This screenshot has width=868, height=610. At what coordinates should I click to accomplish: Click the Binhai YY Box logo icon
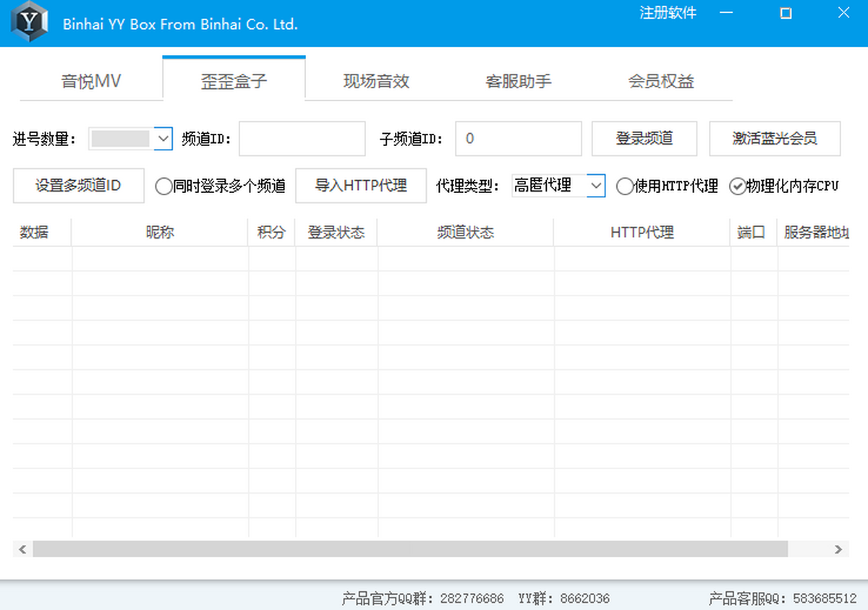(30, 23)
